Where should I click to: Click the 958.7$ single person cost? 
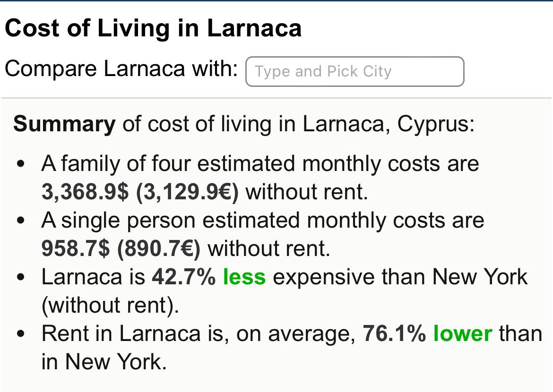76,248
